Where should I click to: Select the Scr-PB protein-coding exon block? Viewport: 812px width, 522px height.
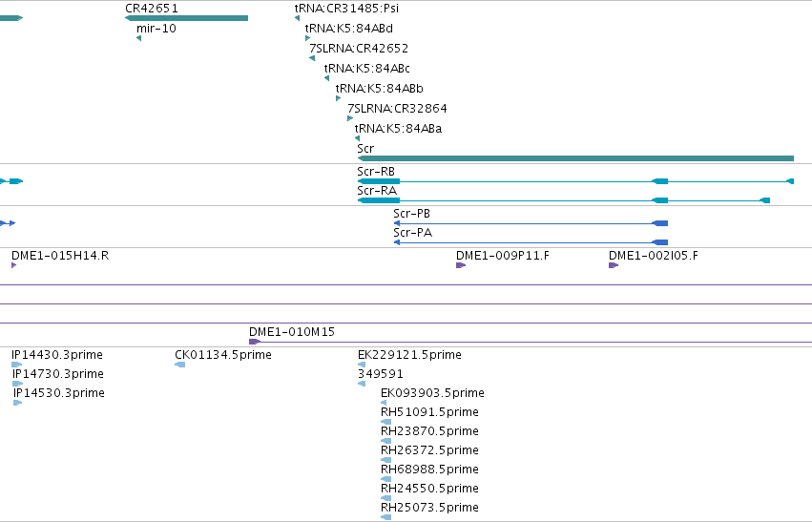[659, 223]
